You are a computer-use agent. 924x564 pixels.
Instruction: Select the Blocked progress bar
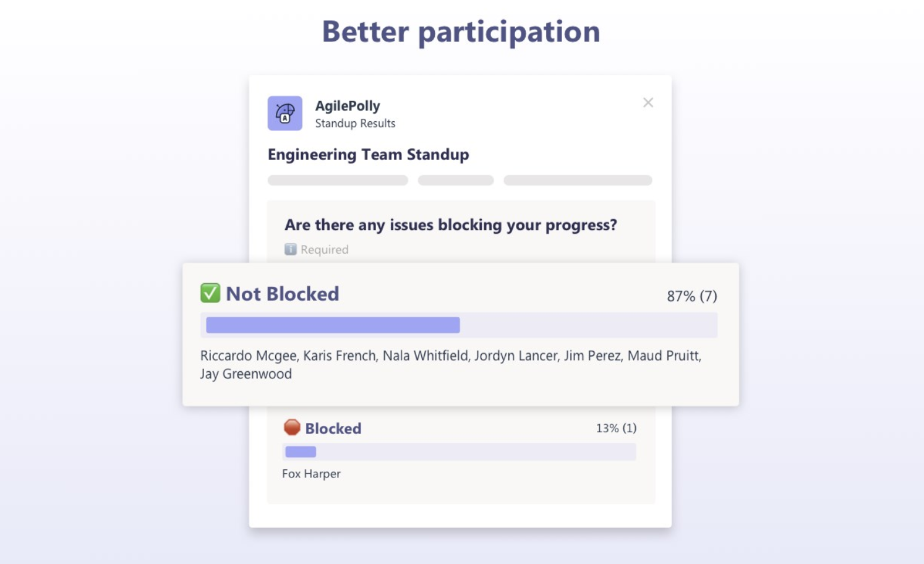tap(459, 451)
